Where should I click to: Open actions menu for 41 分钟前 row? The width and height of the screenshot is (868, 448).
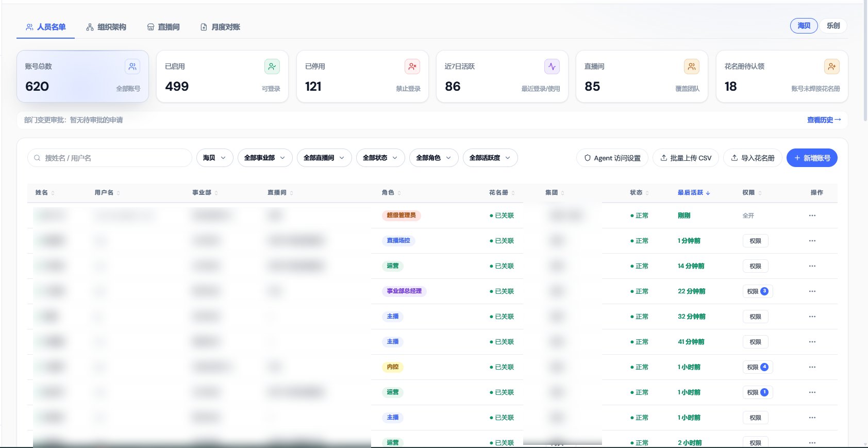click(812, 342)
